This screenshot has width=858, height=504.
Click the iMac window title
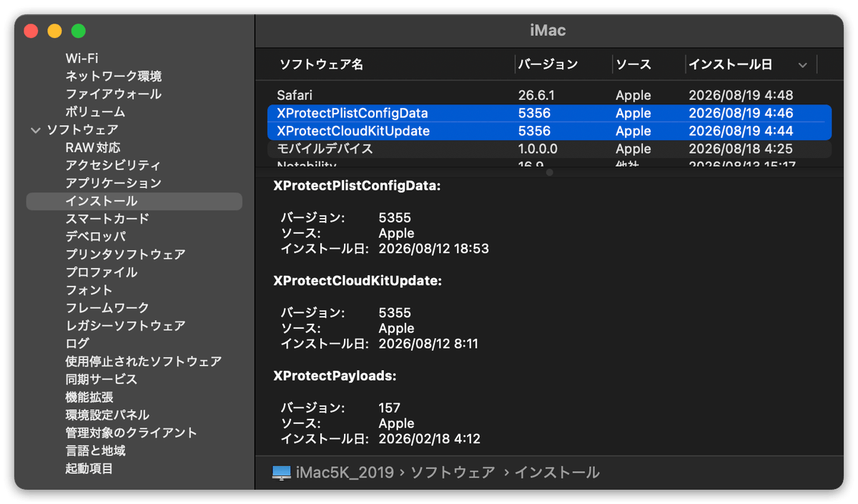point(548,31)
